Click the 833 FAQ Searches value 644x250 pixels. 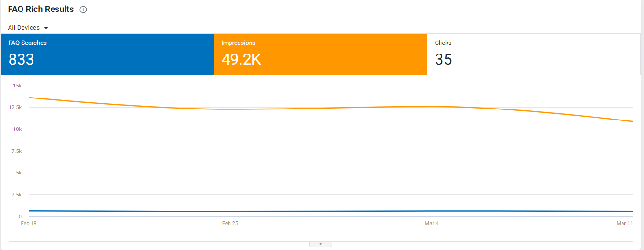click(x=21, y=59)
